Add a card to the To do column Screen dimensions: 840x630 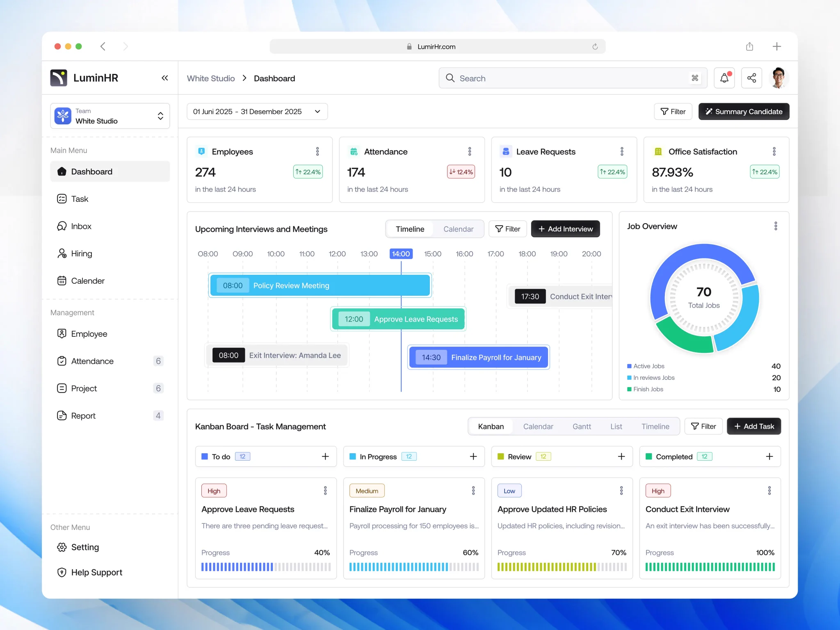tap(325, 457)
